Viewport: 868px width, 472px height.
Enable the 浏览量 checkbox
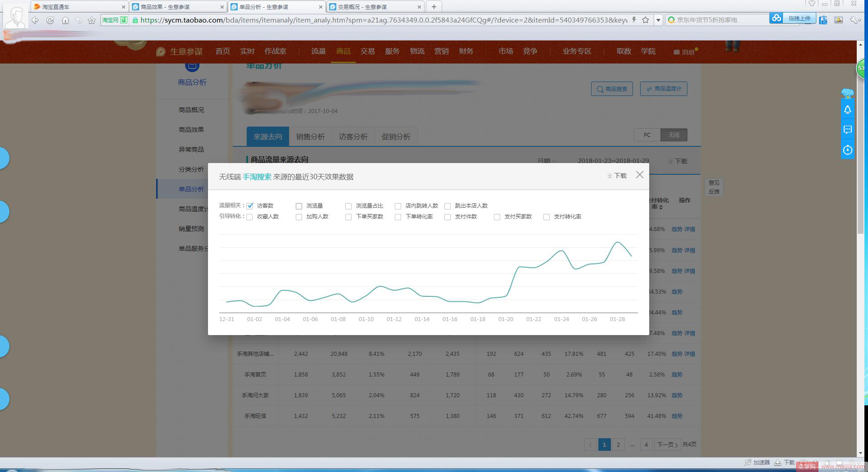pyautogui.click(x=299, y=206)
